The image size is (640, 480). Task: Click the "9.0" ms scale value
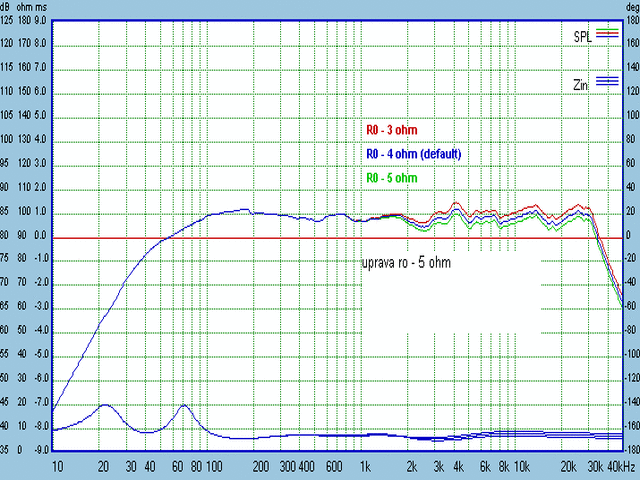tap(40, 20)
